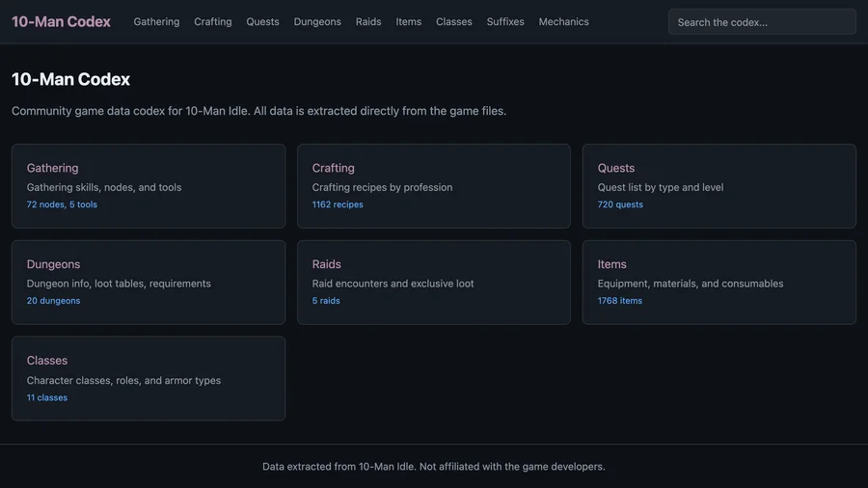Open the Gathering card
The width and height of the screenshot is (868, 488).
pos(149,186)
